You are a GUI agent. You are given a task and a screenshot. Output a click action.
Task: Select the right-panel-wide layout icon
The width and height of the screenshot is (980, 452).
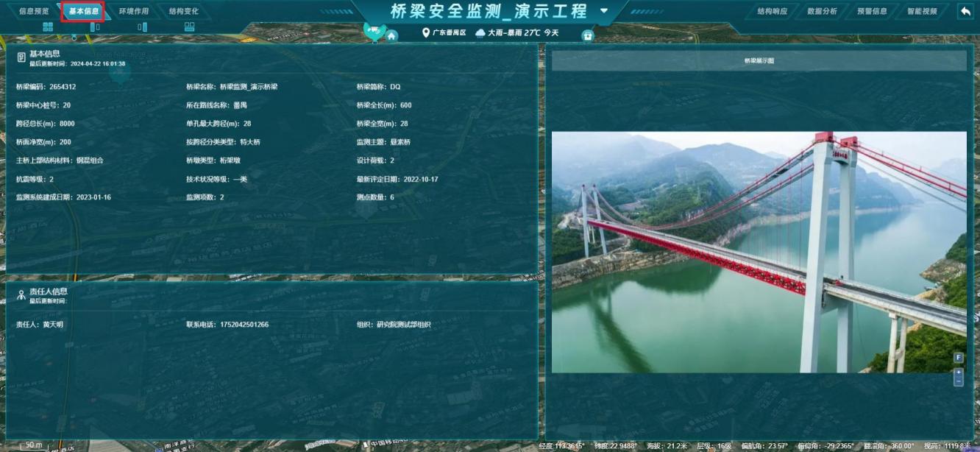click(x=142, y=27)
